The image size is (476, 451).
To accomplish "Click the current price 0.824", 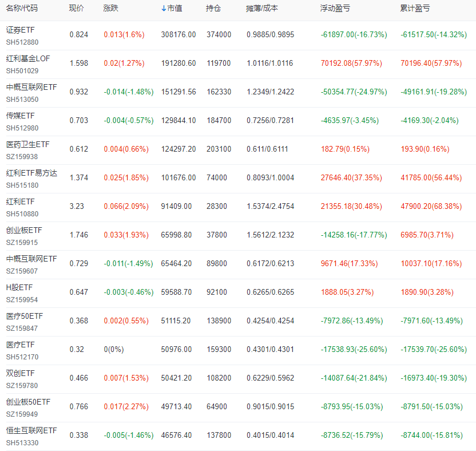I will [78, 34].
